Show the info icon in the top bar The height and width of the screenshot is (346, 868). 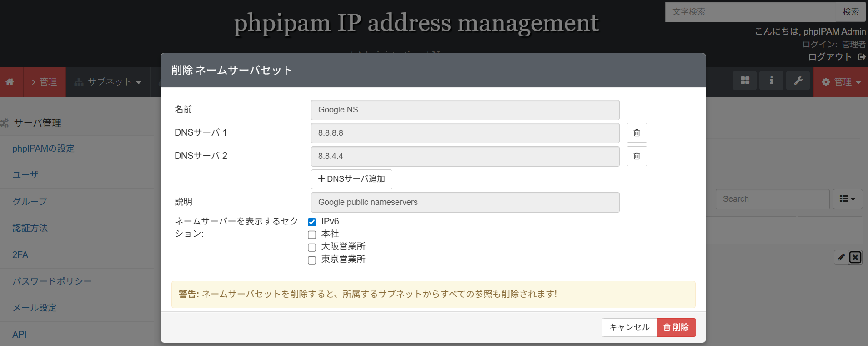(x=771, y=81)
